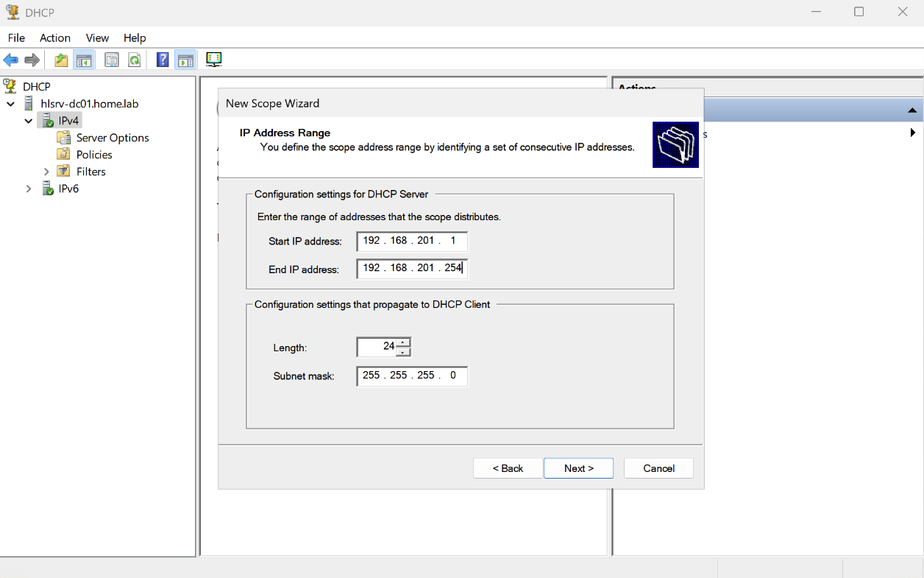Click the monitor icon at toolbar end
The width and height of the screenshot is (924, 578).
click(x=214, y=60)
